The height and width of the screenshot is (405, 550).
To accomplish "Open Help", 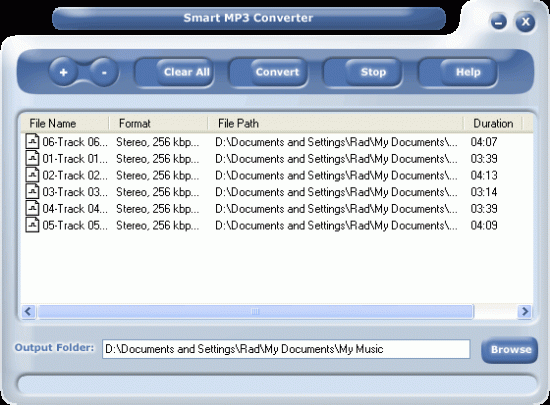I will pyautogui.click(x=468, y=72).
